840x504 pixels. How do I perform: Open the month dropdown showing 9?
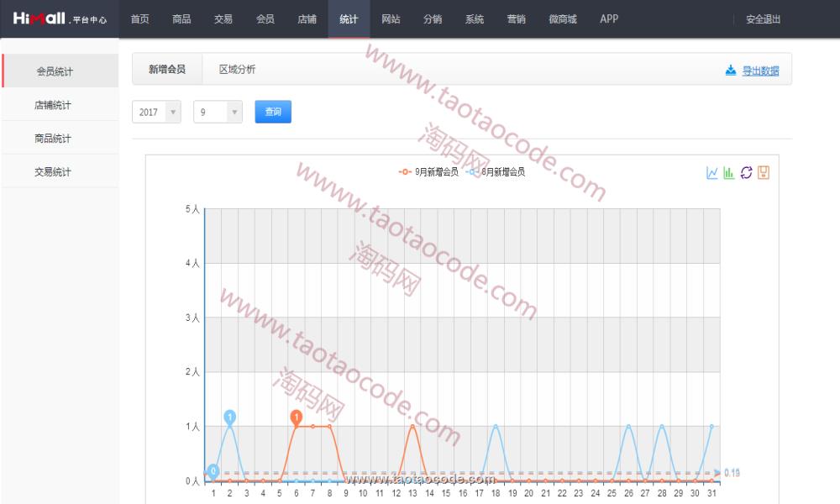[218, 112]
